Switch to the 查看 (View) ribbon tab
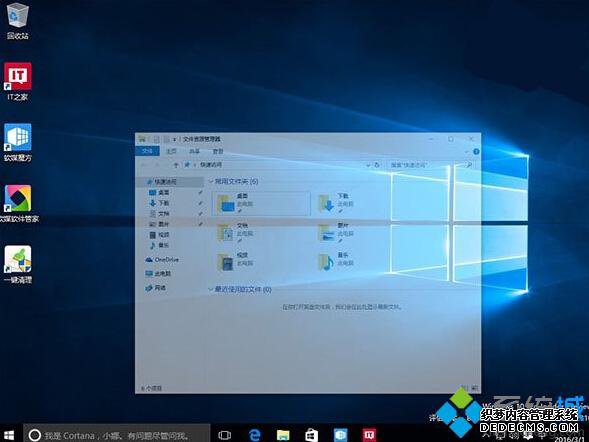This screenshot has height=442, width=589. coord(218,151)
